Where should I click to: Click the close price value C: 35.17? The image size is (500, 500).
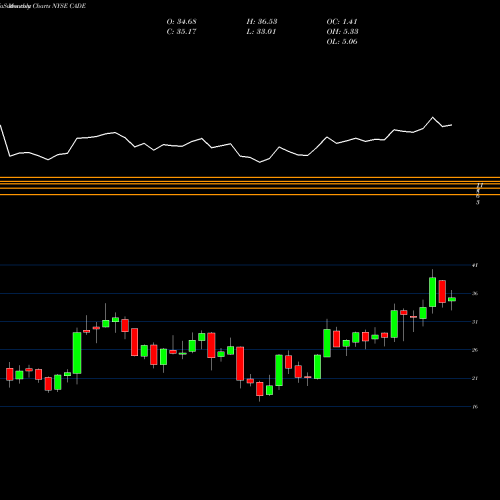click(181, 32)
